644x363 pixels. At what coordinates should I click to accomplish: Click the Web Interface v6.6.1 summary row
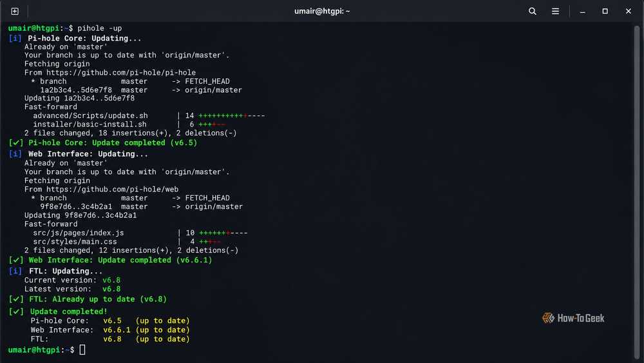point(110,329)
